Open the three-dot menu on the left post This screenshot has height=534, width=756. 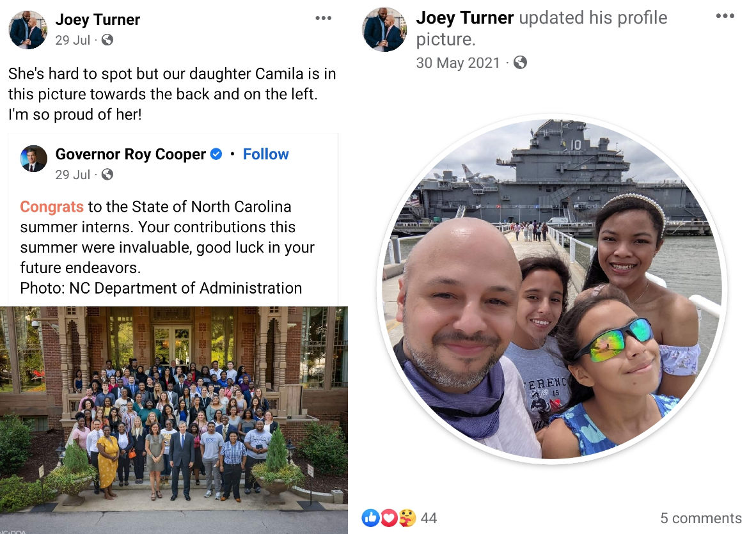coord(323,19)
